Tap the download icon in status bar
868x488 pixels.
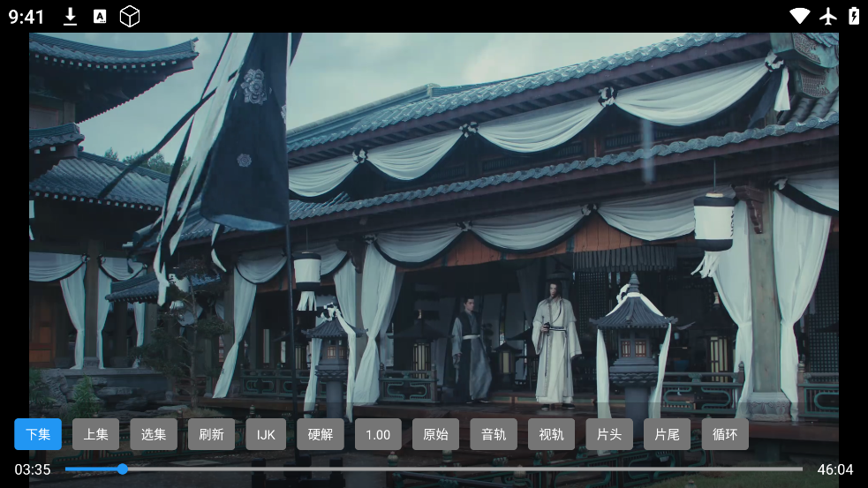pyautogui.click(x=71, y=17)
